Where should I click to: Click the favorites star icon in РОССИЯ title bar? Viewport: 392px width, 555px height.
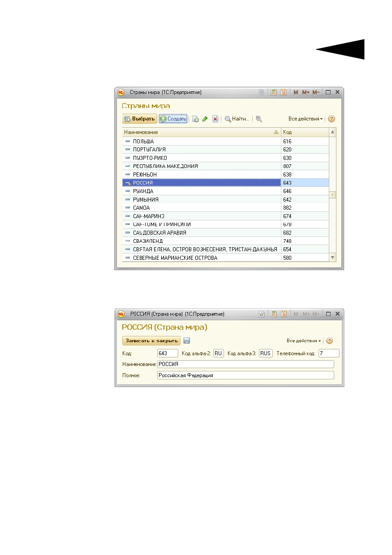[x=261, y=314]
